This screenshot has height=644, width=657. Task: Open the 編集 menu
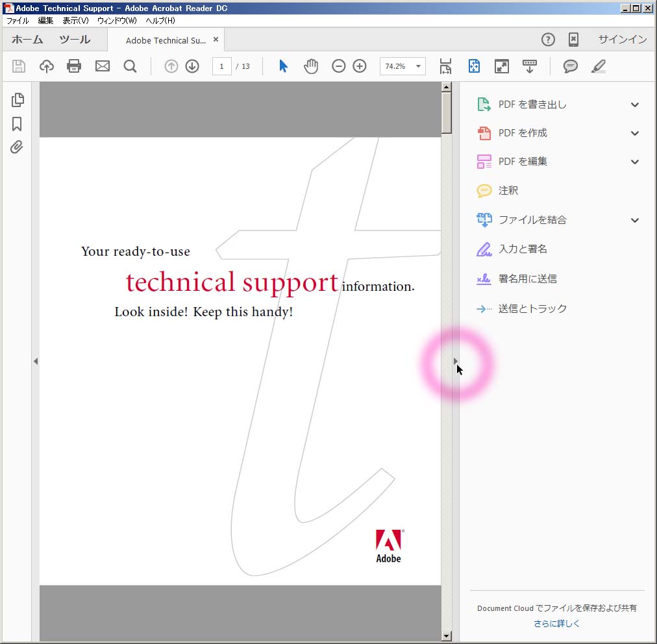click(x=45, y=21)
